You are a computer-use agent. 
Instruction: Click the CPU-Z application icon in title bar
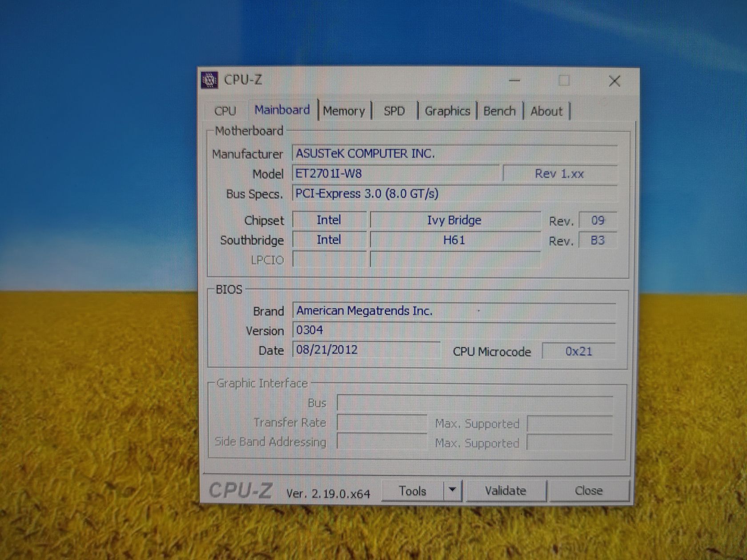pos(209,80)
